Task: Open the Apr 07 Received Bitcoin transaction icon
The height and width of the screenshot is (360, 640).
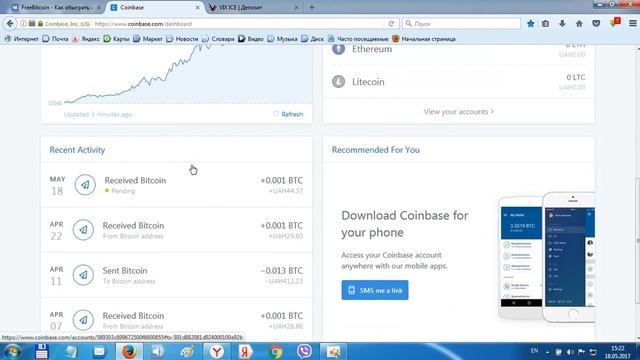Action: [83, 320]
